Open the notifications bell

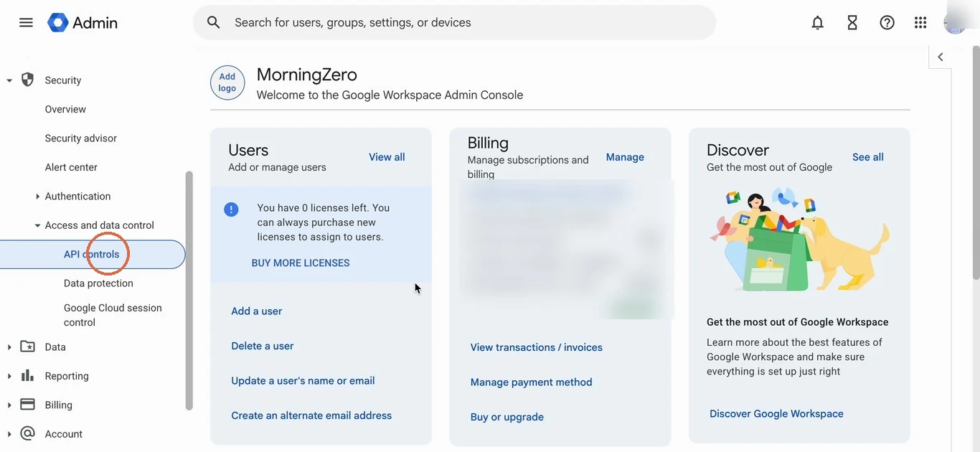[817, 22]
